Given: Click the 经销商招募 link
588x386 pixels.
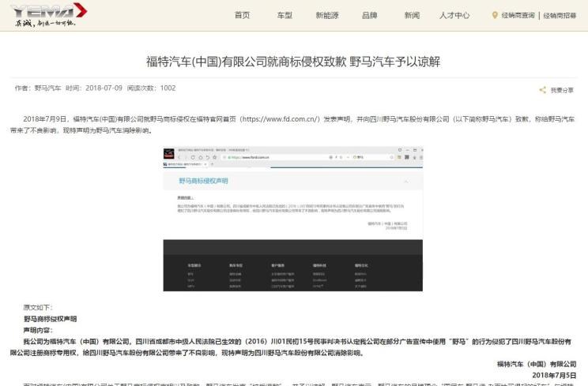Looking at the screenshot, I should coord(560,15).
